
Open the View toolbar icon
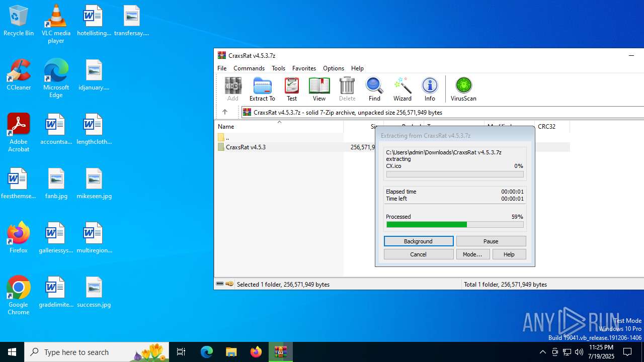pos(319,89)
